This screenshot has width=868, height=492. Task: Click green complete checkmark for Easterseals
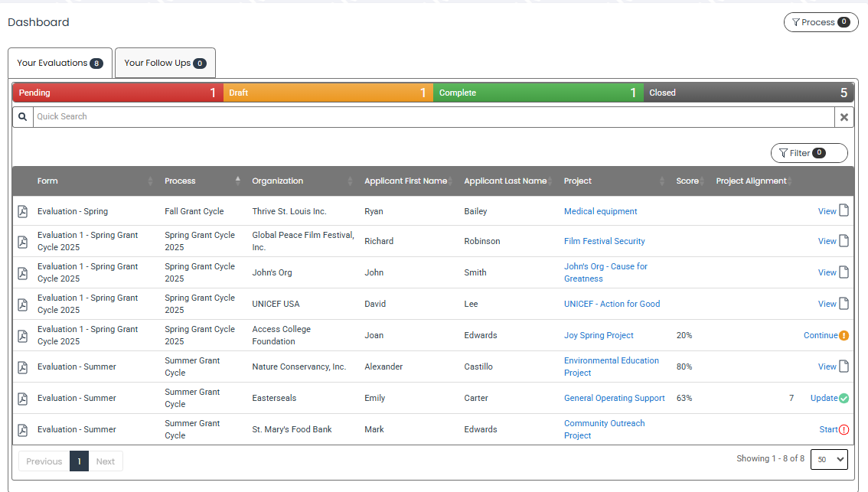(844, 398)
